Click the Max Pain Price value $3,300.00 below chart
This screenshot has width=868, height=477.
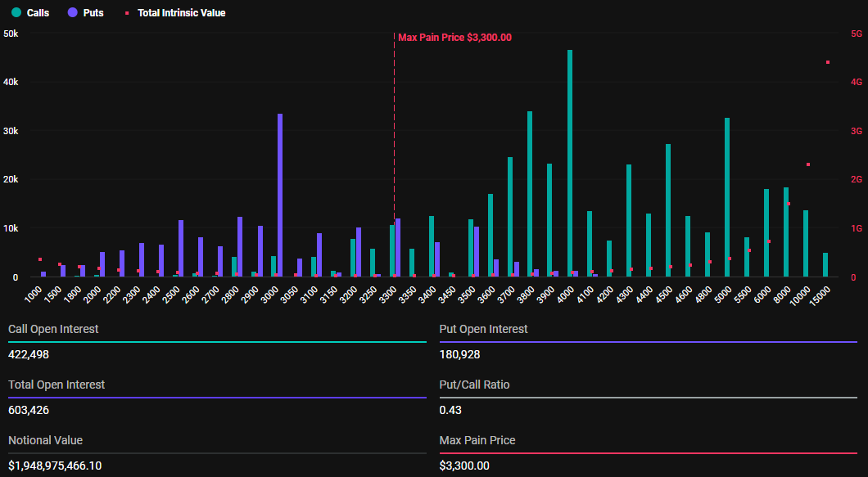pos(464,466)
